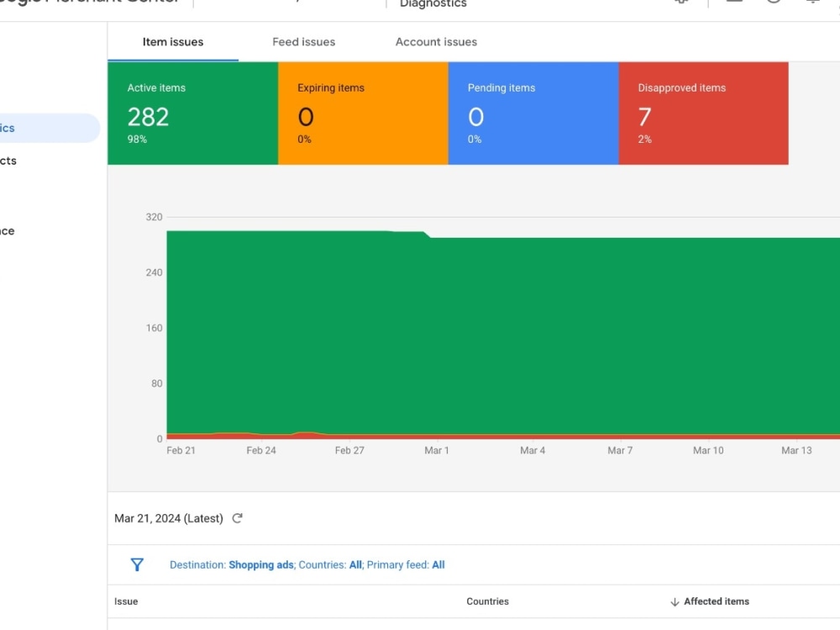Open the Item issues tab
The image size is (840, 630).
pos(172,42)
